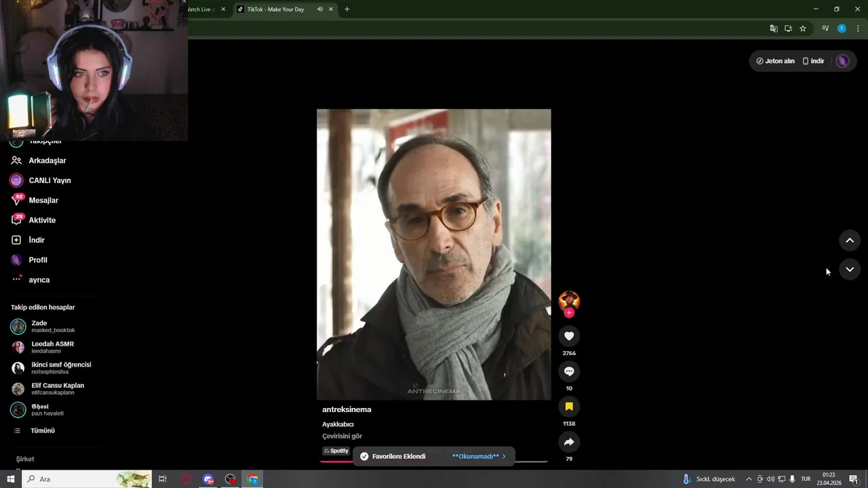Click the Jeton alın coins button

[x=775, y=61]
